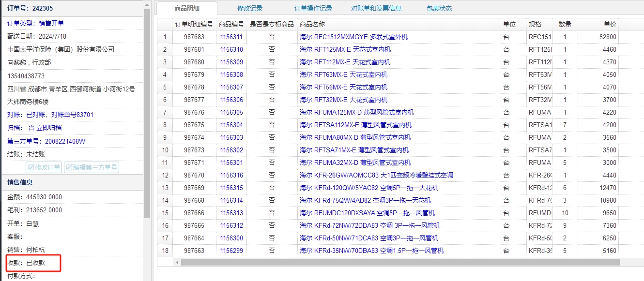Sort by 商品编号 column header
Screen dimensions: 644x281
pyautogui.click(x=231, y=24)
